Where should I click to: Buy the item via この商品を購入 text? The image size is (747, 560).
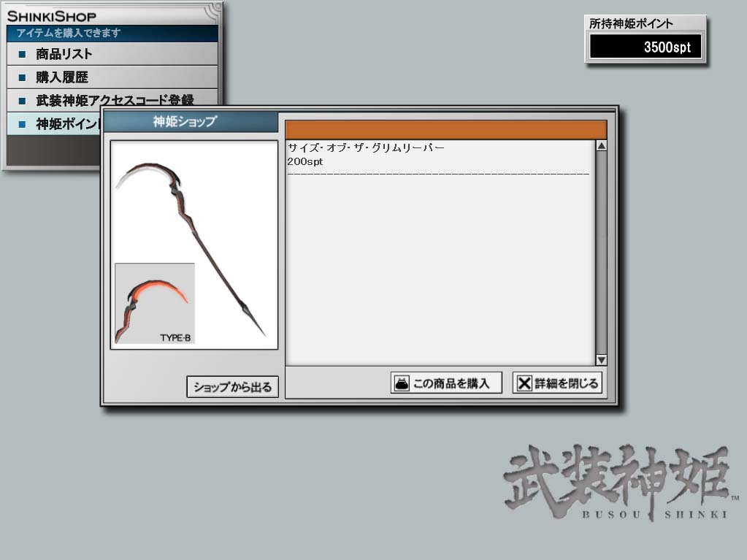coord(451,383)
